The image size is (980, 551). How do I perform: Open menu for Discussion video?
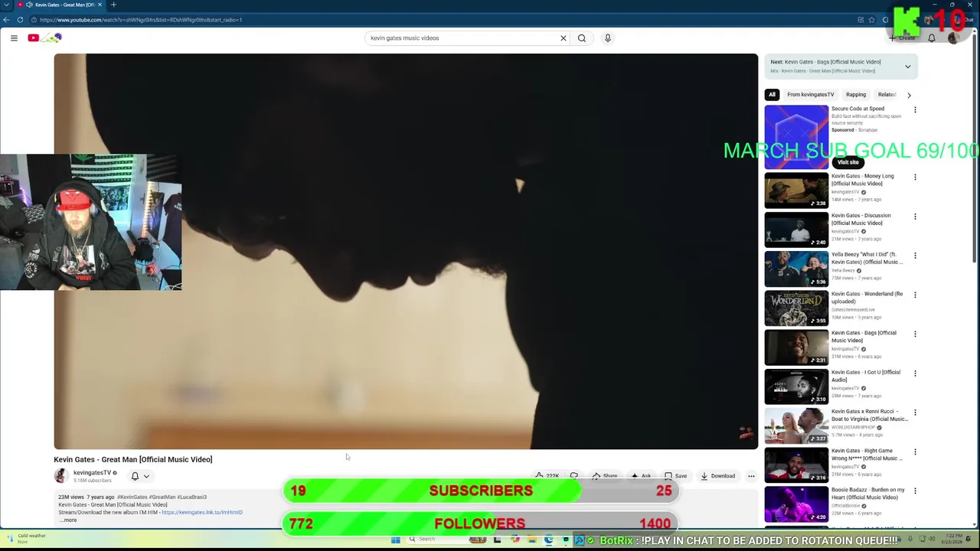(x=915, y=217)
